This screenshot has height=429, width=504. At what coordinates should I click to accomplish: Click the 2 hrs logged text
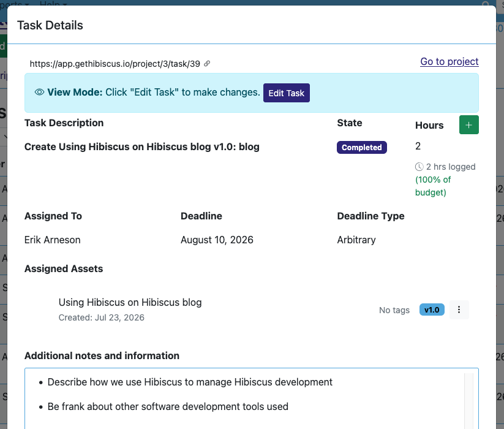pos(451,167)
